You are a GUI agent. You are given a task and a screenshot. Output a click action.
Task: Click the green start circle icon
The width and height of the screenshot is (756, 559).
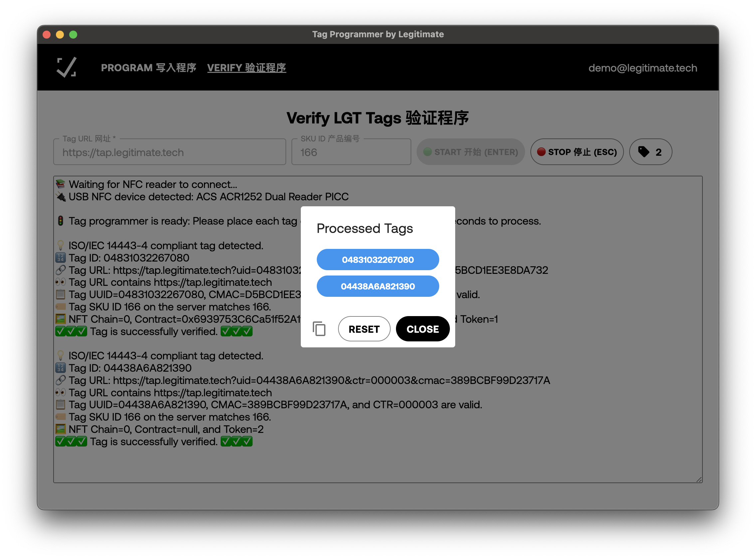tap(427, 152)
